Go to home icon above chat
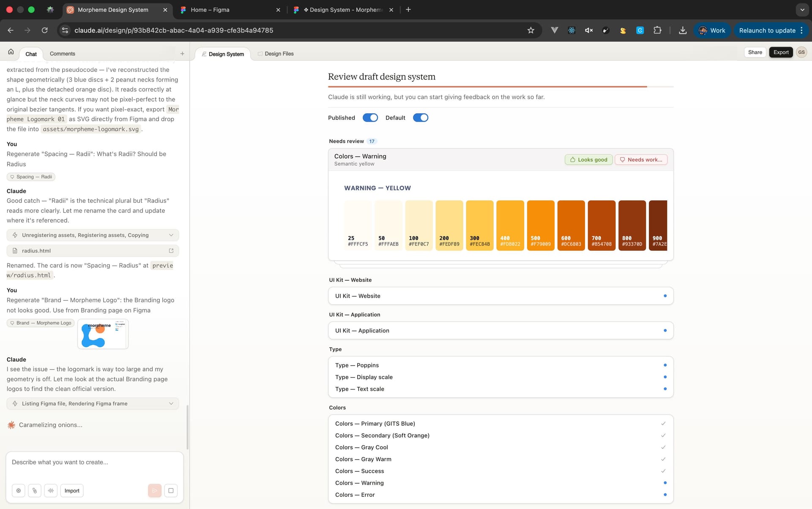 pyautogui.click(x=11, y=52)
